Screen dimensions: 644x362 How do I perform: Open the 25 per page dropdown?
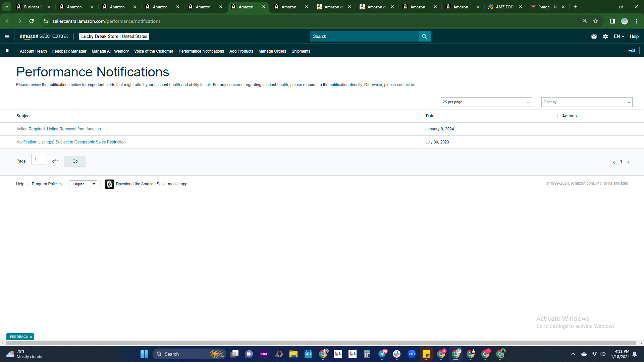click(486, 102)
